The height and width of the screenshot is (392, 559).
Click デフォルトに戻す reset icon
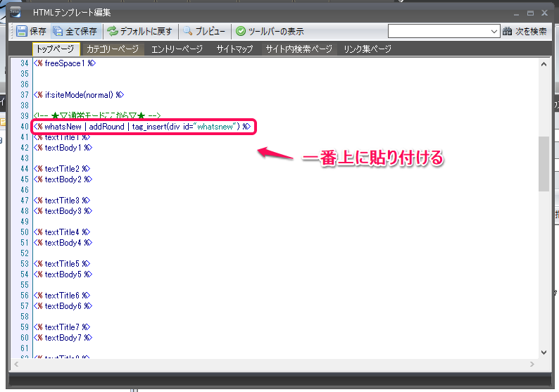(x=112, y=31)
